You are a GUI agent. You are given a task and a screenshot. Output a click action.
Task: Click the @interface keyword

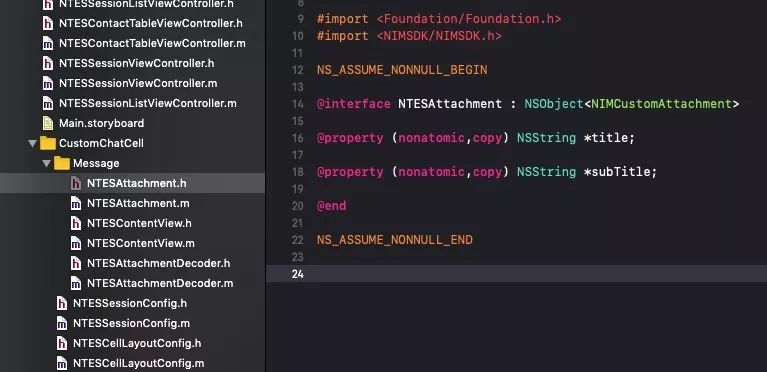tap(354, 104)
